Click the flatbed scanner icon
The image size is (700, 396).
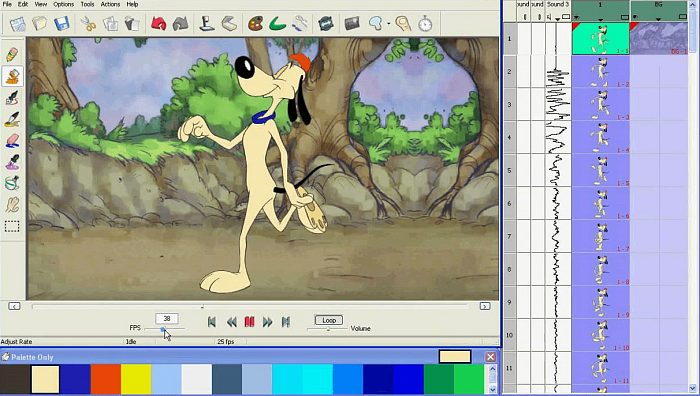click(x=229, y=24)
